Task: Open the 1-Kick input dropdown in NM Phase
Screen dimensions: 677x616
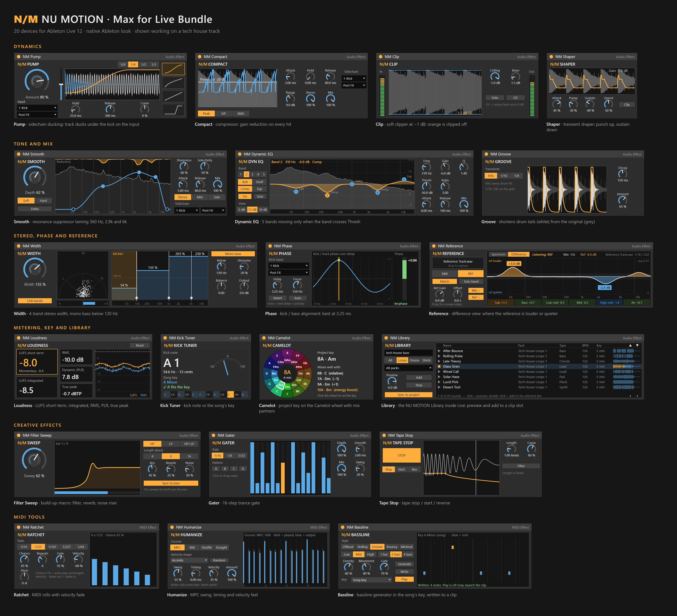Action: [289, 266]
